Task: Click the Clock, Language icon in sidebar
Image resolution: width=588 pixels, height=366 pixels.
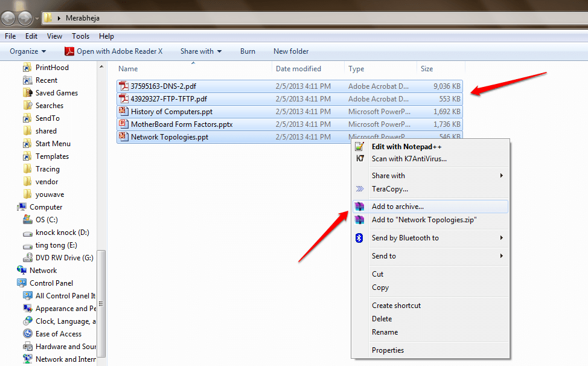Action: [28, 321]
